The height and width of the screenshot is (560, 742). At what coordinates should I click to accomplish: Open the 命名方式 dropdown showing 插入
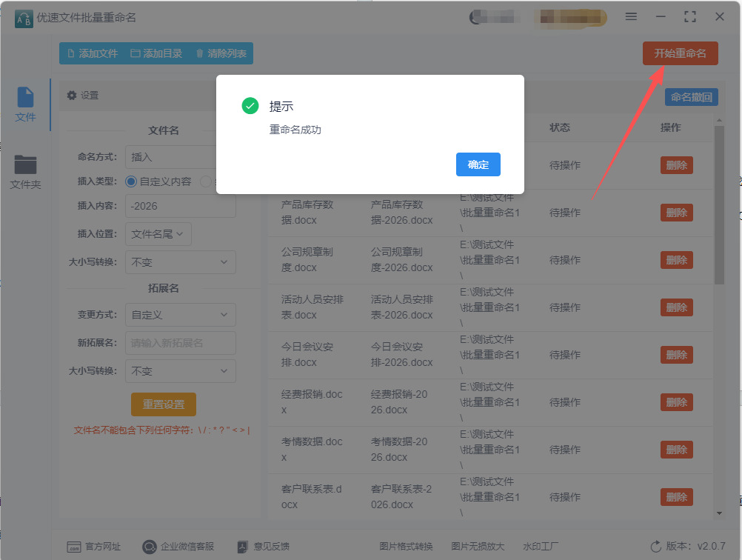[x=170, y=157]
